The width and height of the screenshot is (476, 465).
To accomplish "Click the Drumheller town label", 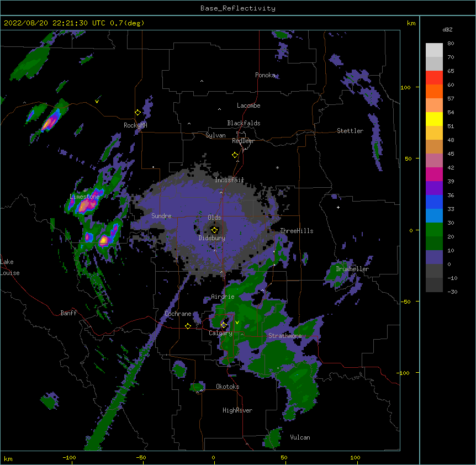I will coord(352,269).
